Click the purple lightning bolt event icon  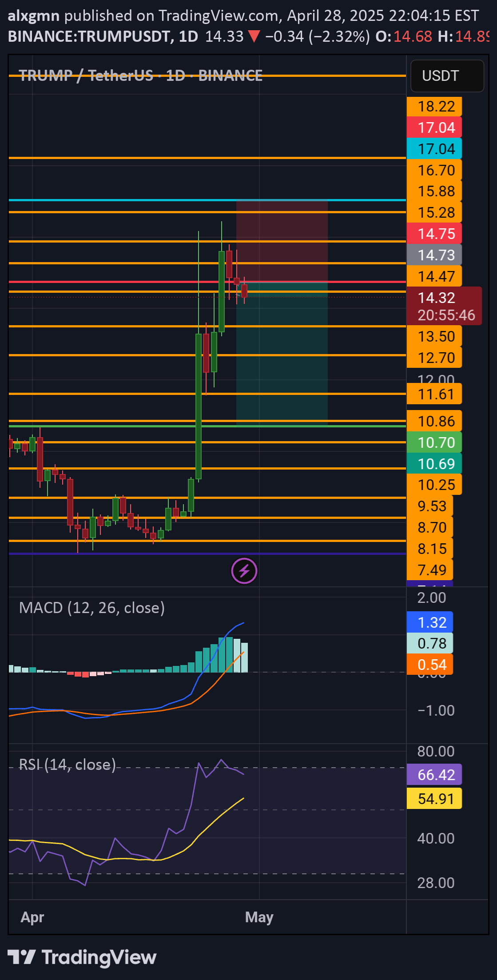coord(244,571)
